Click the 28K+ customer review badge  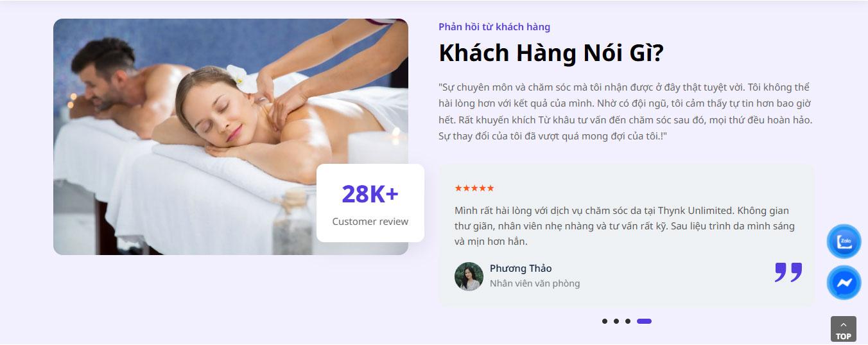pos(370,203)
